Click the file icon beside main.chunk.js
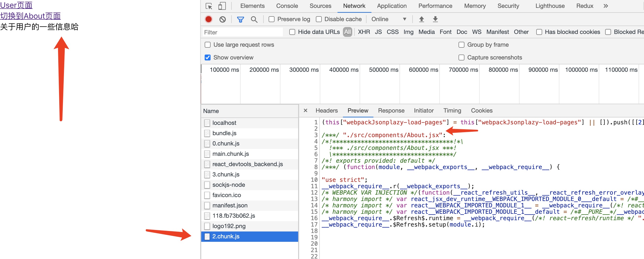The width and height of the screenshot is (644, 259). [207, 154]
